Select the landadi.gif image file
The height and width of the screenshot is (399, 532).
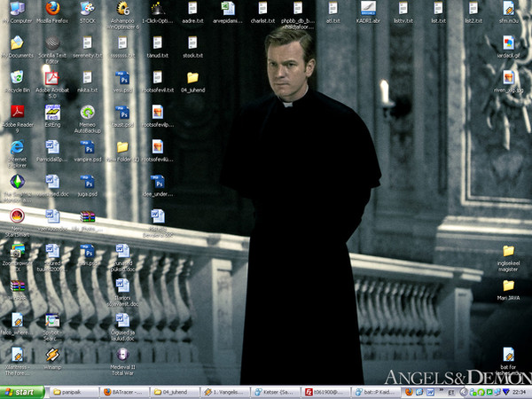click(508, 43)
